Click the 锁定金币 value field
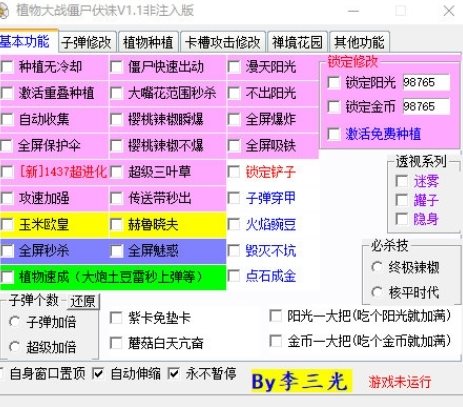The image size is (463, 407). 426,107
